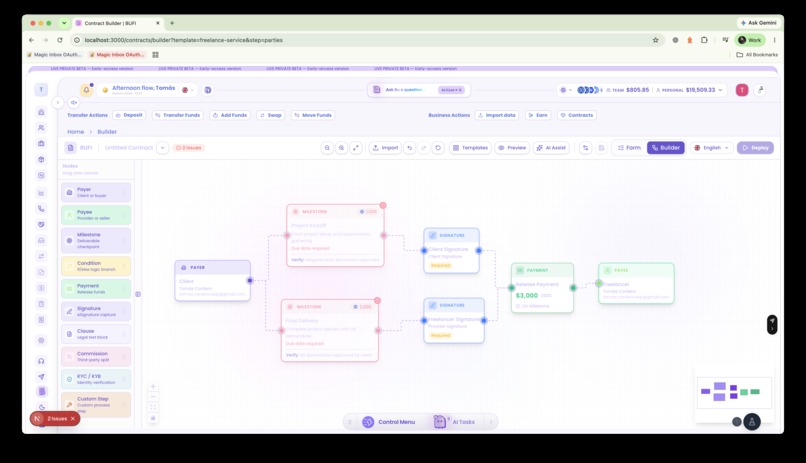Screen dimensions: 806x463
Task: Select the Client Signature node
Action: 451,251
